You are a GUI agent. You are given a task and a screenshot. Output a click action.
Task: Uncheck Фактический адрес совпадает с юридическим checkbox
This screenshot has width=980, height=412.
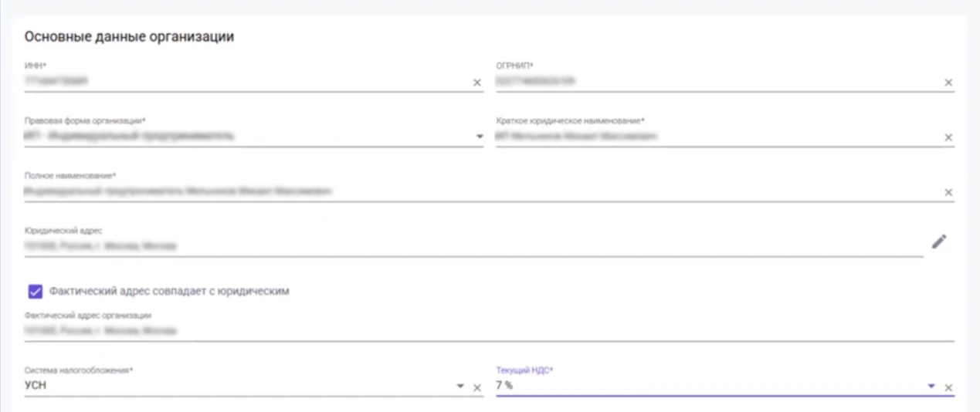[x=35, y=291]
